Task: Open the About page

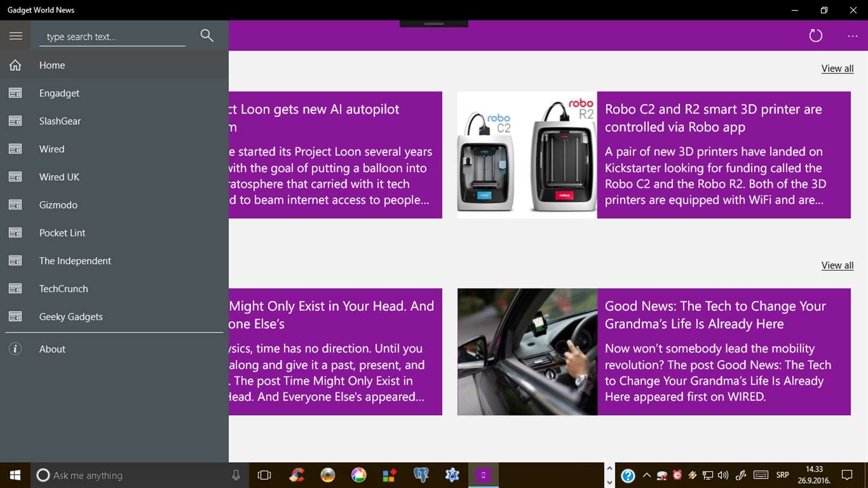Action: pyautogui.click(x=115, y=349)
